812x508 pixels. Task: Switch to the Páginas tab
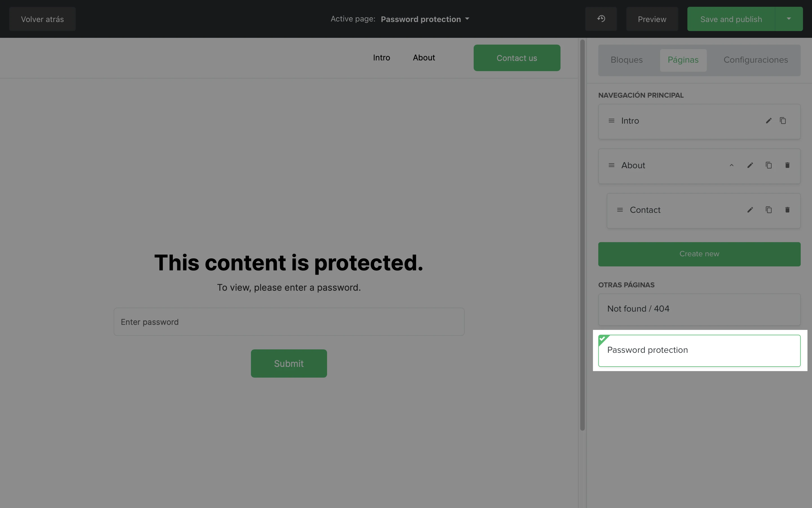pos(683,60)
